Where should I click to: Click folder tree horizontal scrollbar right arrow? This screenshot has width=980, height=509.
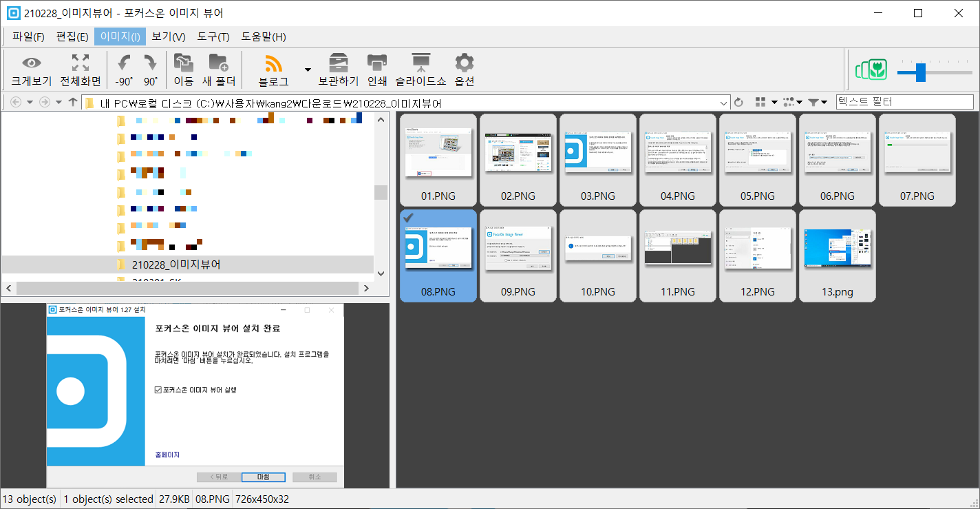click(366, 289)
